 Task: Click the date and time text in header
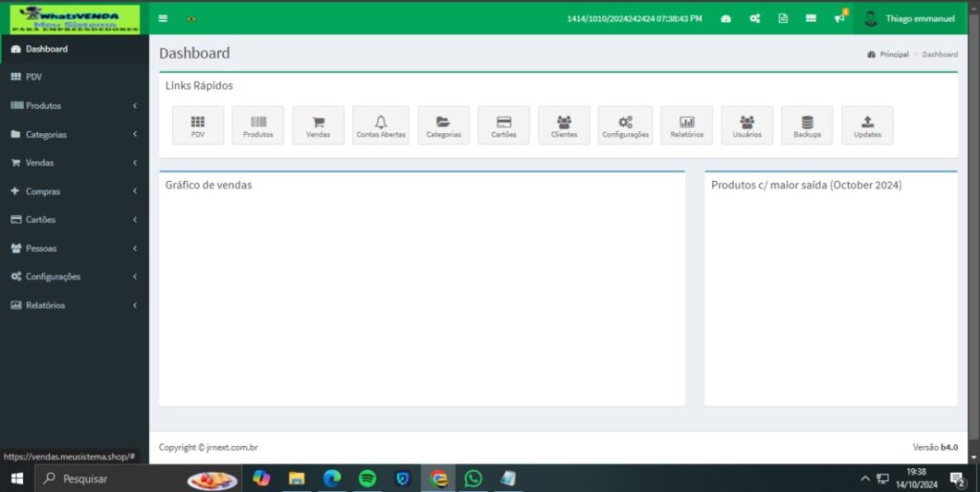(635, 19)
